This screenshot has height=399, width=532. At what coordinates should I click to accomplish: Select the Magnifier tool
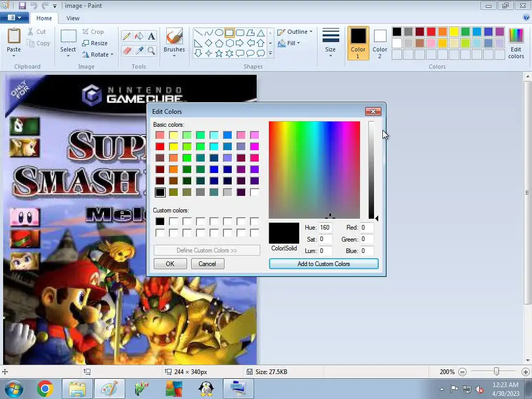point(151,51)
